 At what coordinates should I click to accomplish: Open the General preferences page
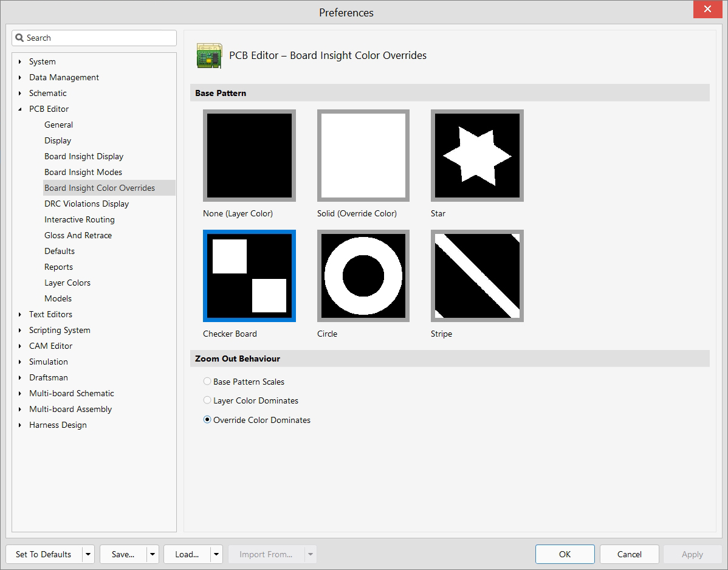click(x=58, y=125)
